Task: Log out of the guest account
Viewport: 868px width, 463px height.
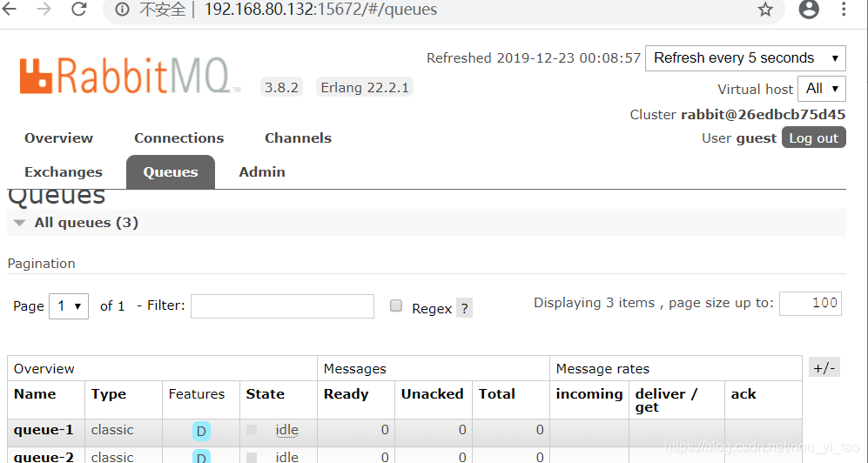Action: coord(814,138)
